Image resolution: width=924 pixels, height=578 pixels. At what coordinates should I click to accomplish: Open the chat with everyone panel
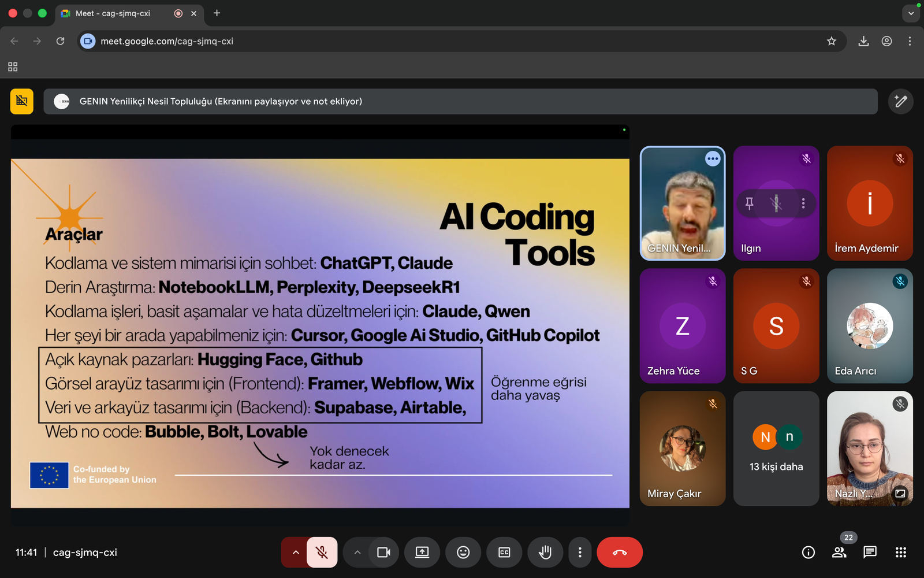click(870, 553)
